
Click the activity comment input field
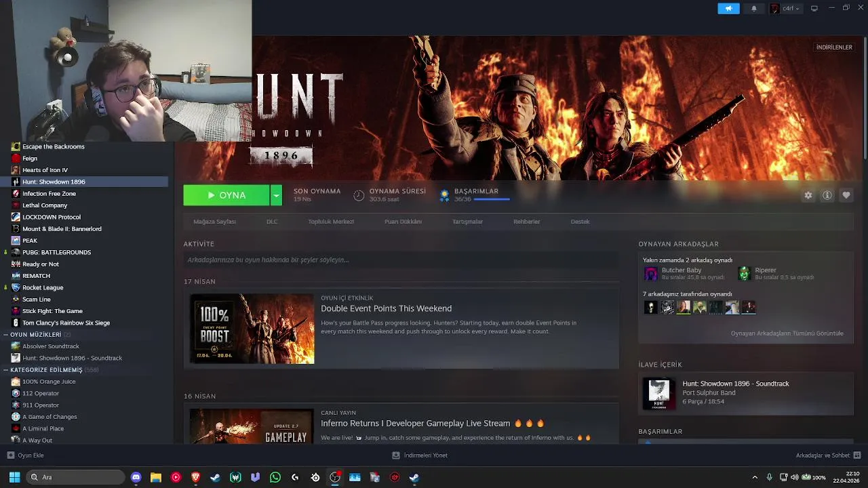401,260
